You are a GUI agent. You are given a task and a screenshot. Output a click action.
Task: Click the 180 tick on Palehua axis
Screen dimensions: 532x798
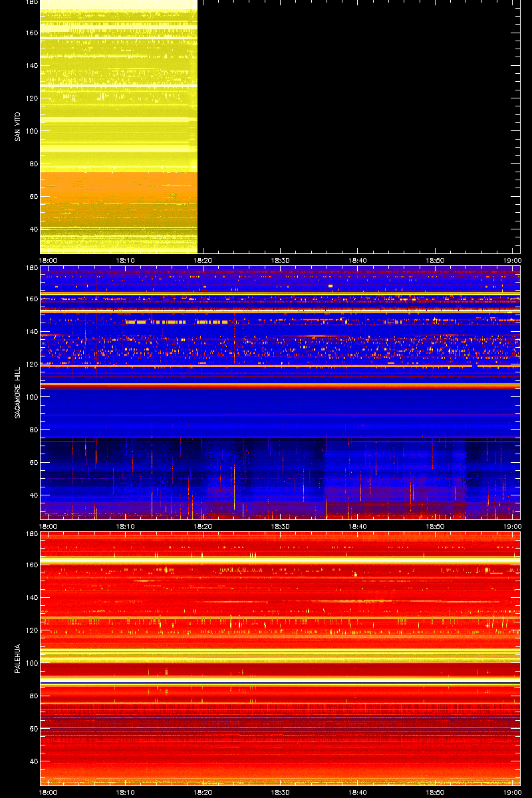click(x=31, y=534)
